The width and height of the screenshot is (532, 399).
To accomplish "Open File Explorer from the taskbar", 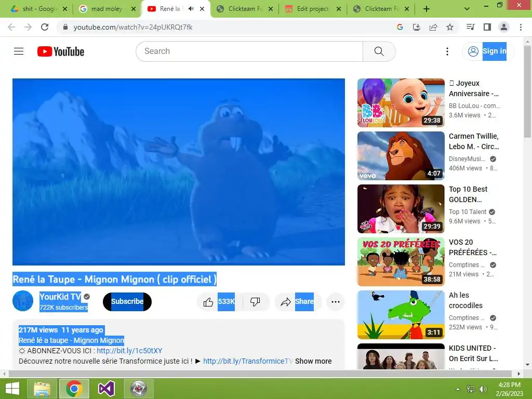I will (42, 389).
